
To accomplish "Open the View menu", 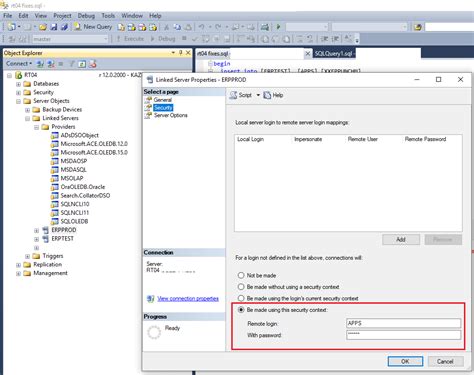I will [41, 15].
